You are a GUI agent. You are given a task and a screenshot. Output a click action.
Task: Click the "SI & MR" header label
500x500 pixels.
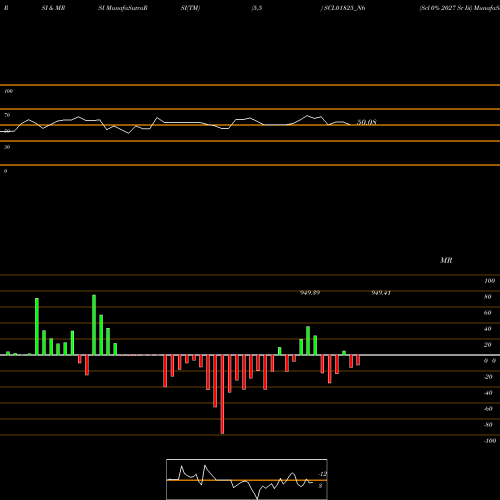53,8
